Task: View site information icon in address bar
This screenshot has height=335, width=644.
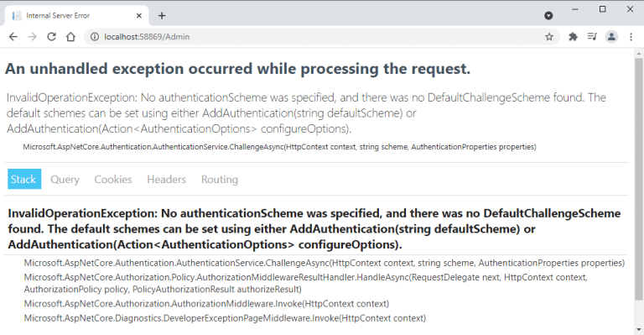Action: pos(95,37)
